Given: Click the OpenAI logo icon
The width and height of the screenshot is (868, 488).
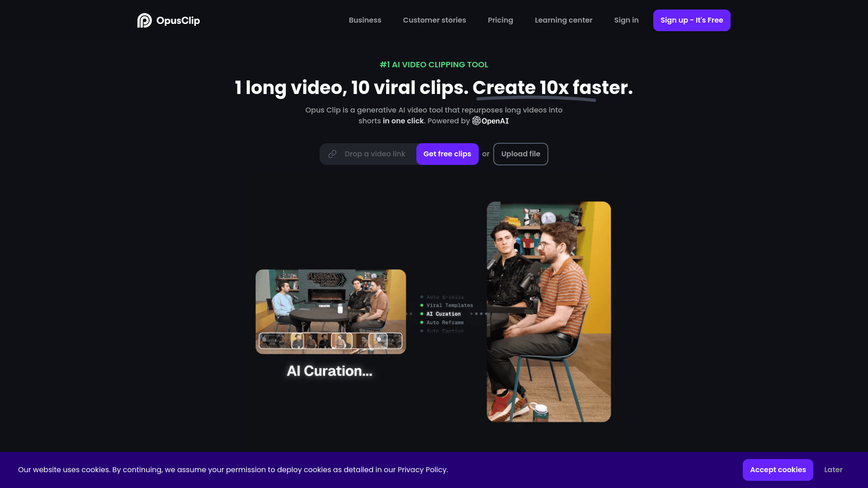Looking at the screenshot, I should [476, 121].
